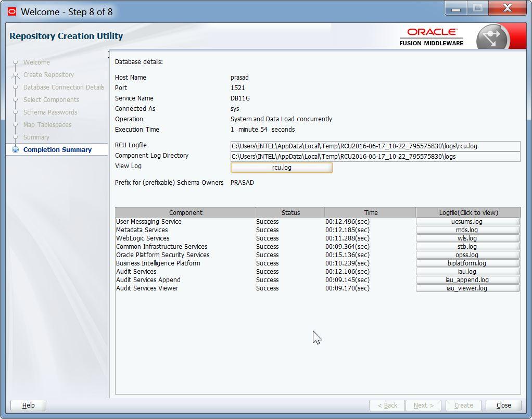Click the port value 1521
The height and width of the screenshot is (419, 532).
pos(237,88)
